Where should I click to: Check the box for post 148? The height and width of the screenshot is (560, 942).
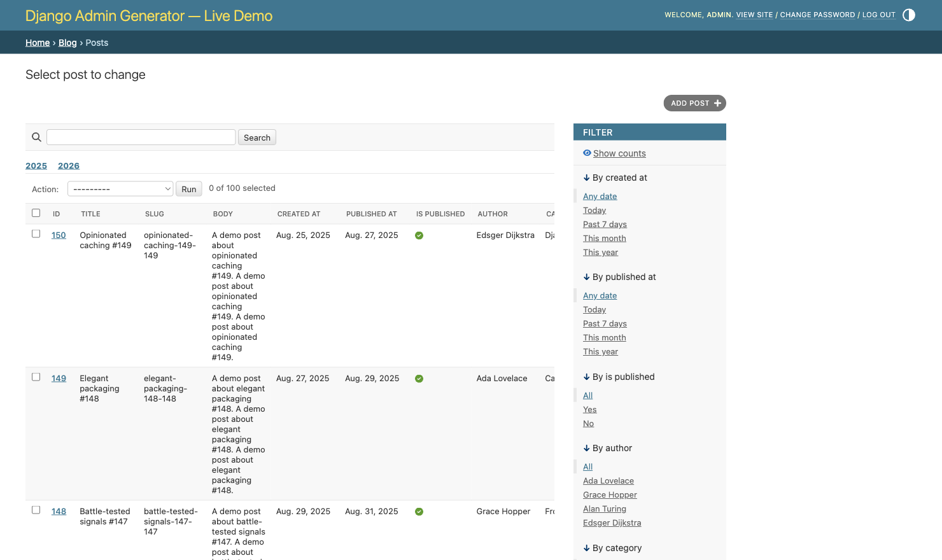(x=36, y=510)
